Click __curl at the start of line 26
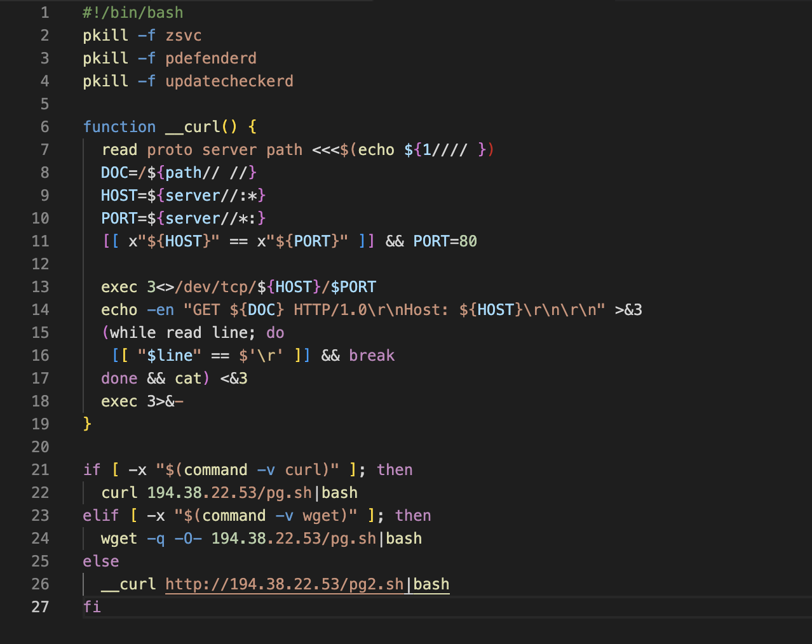 [128, 584]
